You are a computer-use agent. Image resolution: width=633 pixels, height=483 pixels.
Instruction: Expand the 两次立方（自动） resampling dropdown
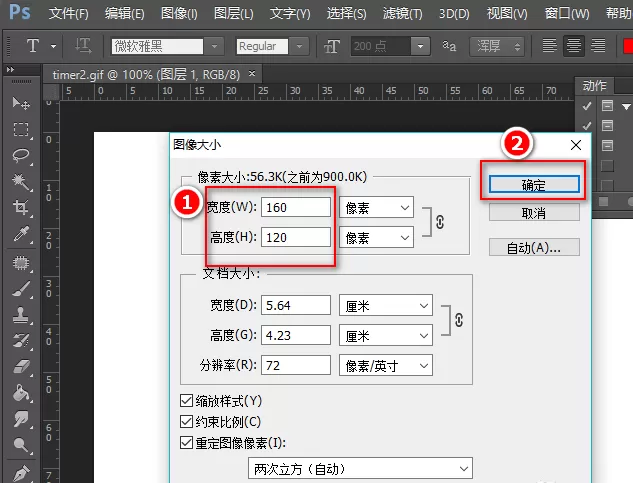click(360, 468)
